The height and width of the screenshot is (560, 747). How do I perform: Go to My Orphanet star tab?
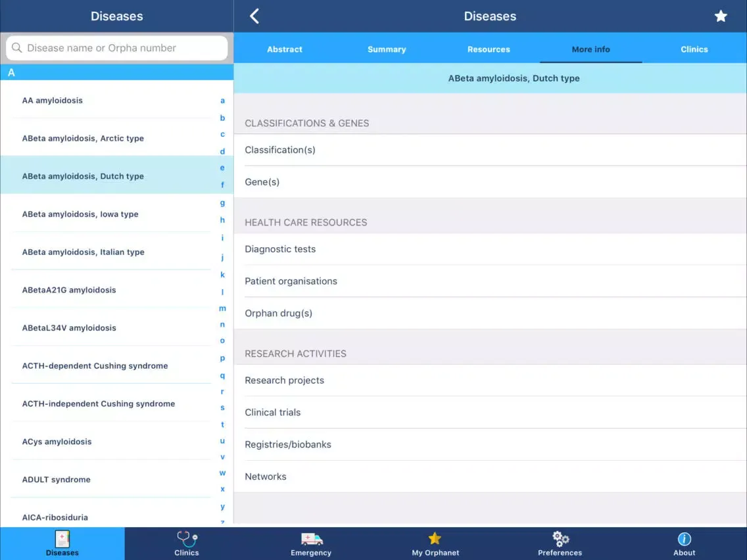click(x=435, y=544)
